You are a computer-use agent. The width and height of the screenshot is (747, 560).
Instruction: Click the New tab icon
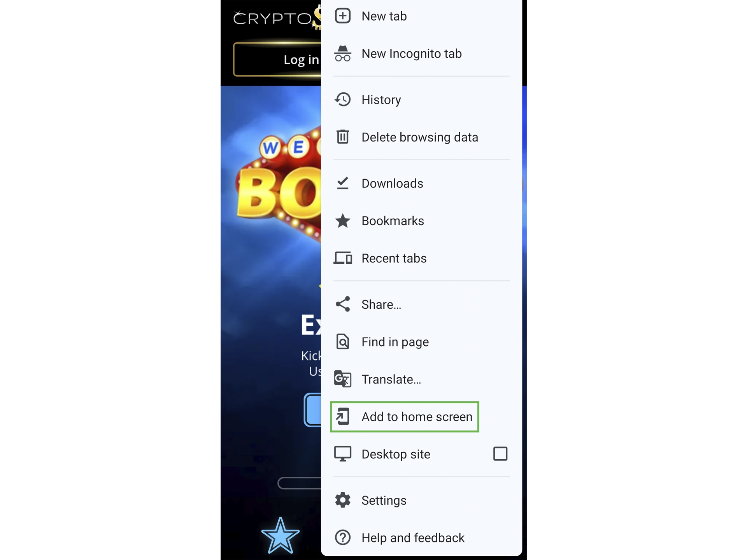343,15
